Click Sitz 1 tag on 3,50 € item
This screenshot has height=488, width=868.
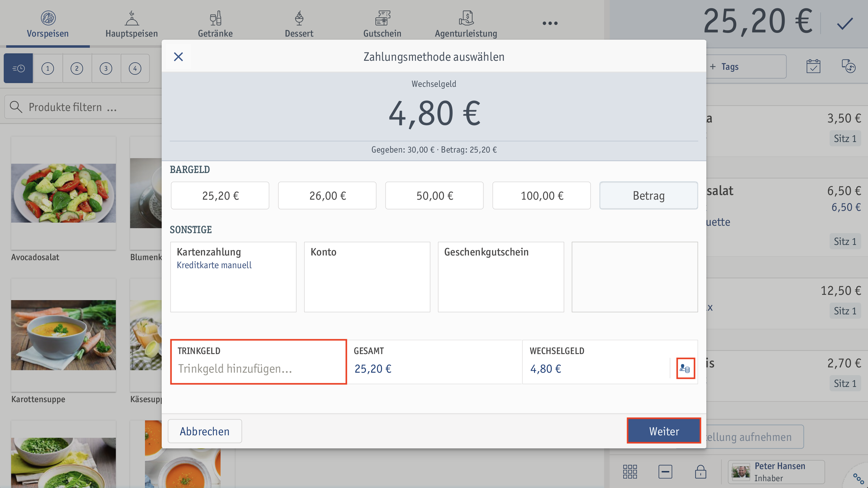coord(845,138)
